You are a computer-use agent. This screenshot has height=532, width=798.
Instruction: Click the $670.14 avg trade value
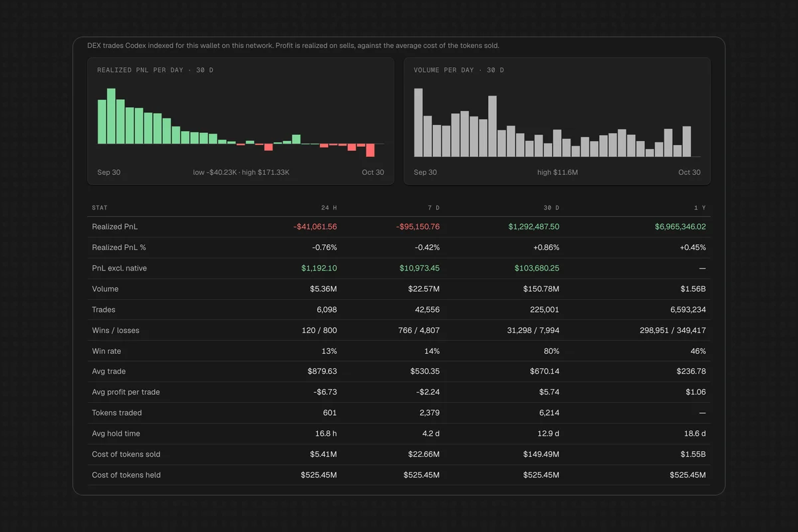point(545,371)
